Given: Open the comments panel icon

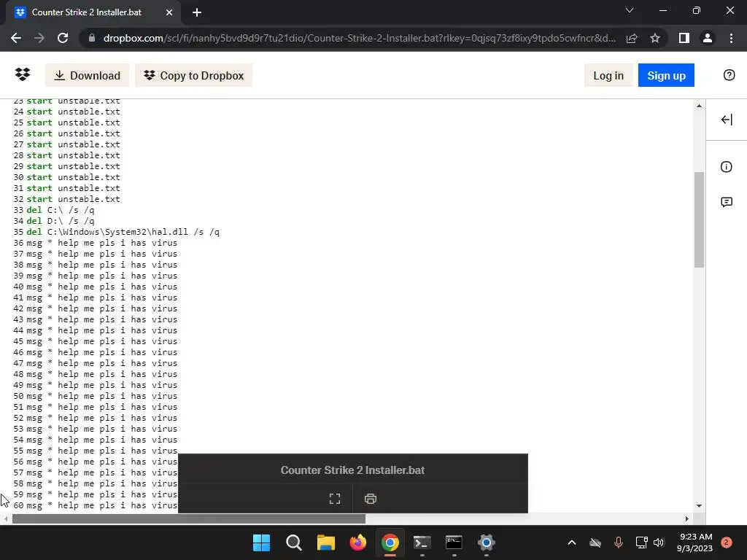Looking at the screenshot, I should pos(726,202).
